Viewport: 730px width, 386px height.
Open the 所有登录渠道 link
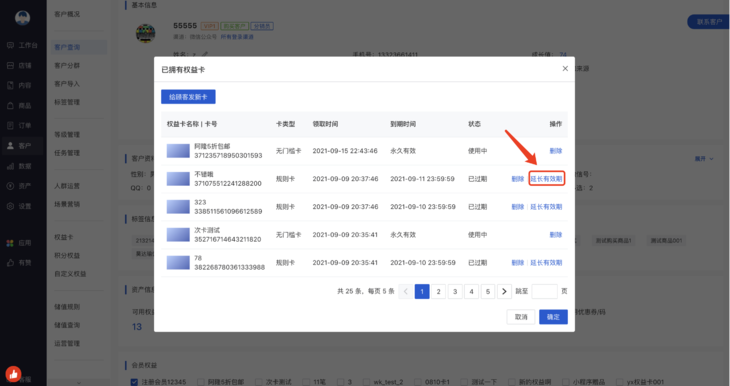pos(237,37)
